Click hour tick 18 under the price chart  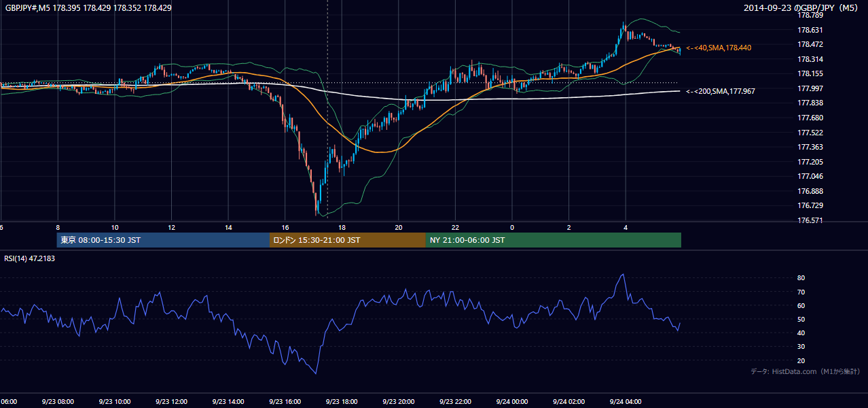tap(342, 227)
